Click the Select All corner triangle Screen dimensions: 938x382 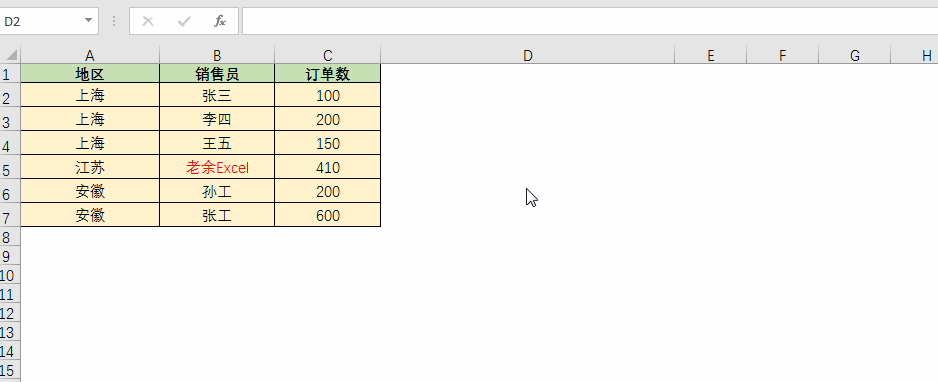click(11, 56)
